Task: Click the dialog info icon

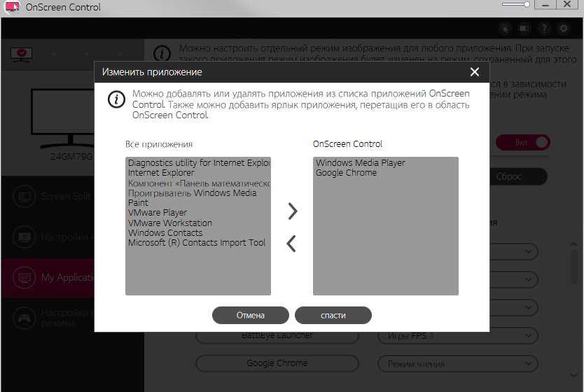Action: click(116, 99)
